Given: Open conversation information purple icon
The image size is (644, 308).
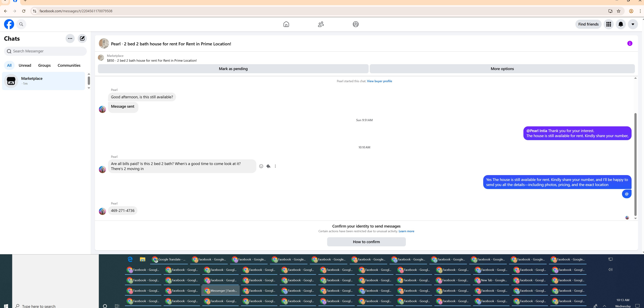Looking at the screenshot, I should (630, 44).
